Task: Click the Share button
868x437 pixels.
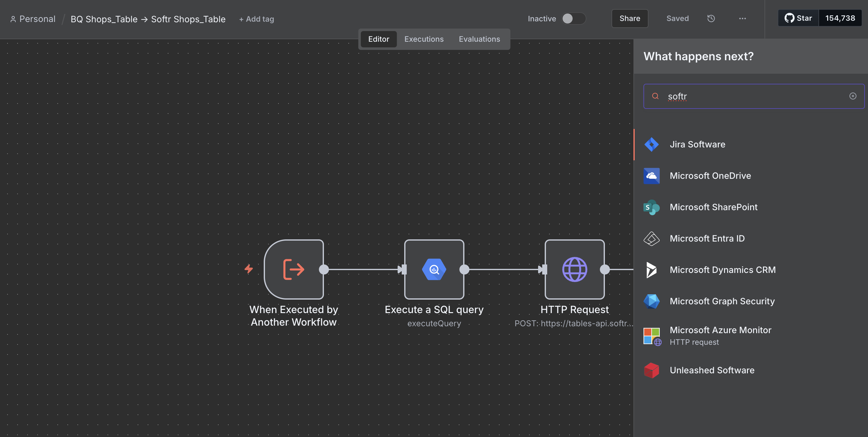Action: click(629, 19)
